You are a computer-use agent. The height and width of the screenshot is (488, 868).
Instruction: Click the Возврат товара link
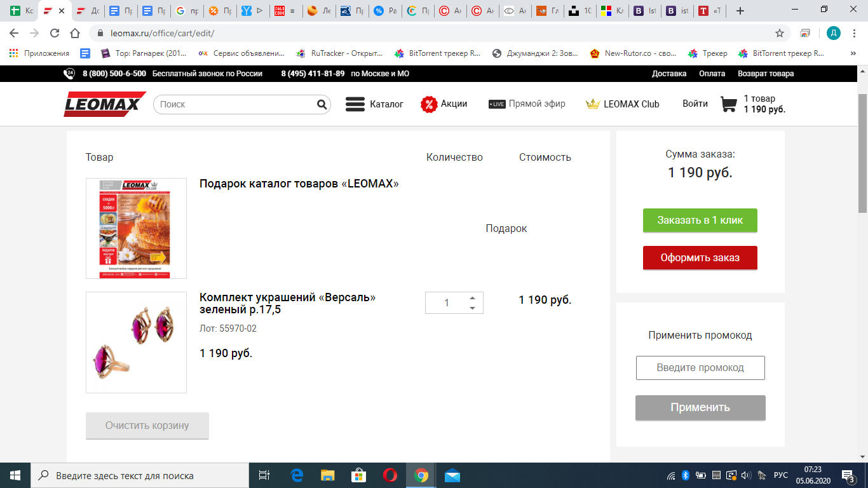[766, 74]
